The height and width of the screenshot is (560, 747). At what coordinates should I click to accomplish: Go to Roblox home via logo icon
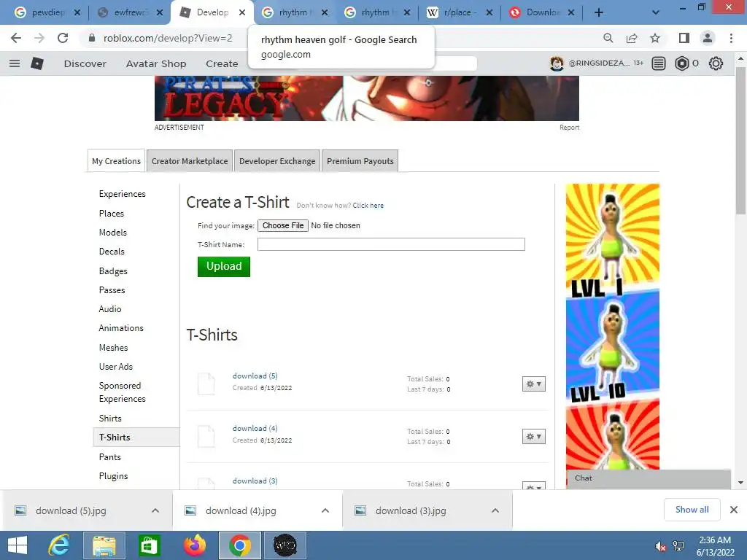coord(37,63)
